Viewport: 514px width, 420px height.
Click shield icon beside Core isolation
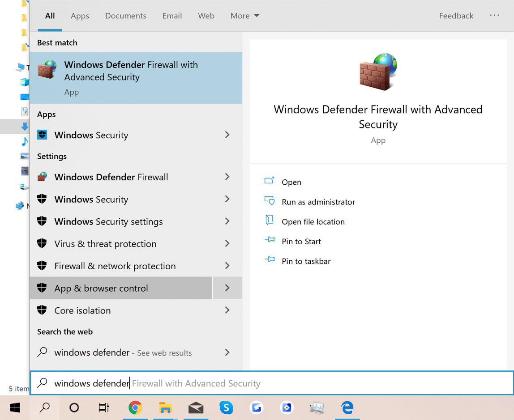[42, 310]
